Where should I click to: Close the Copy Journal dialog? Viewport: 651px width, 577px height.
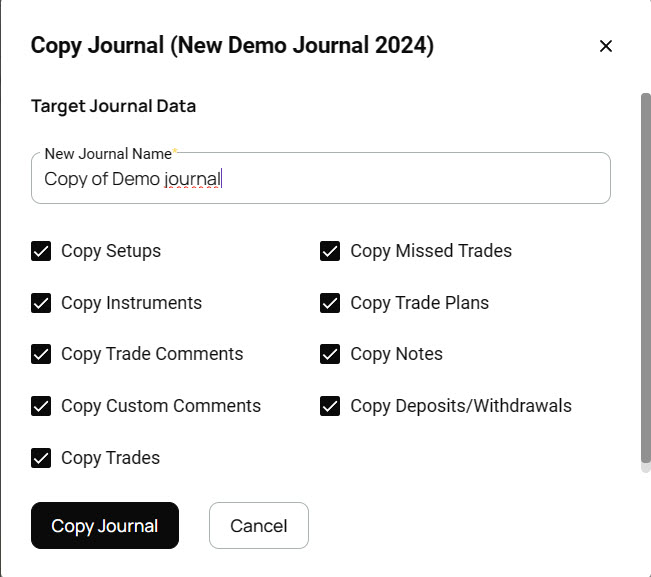[605, 46]
